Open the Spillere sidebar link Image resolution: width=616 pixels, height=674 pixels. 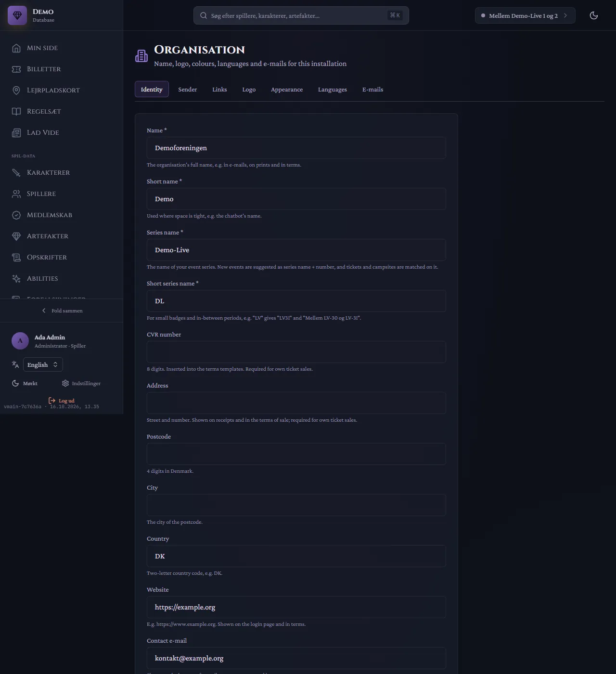(x=62, y=194)
